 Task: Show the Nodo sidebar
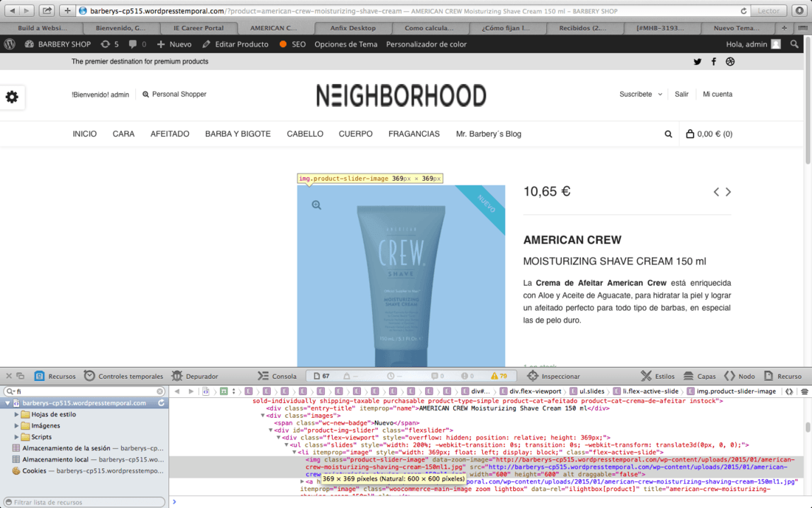740,376
